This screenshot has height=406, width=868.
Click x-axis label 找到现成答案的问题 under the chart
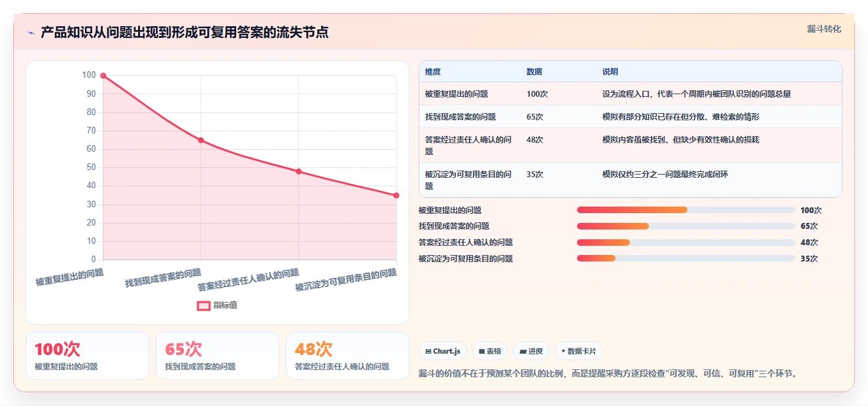click(x=164, y=279)
